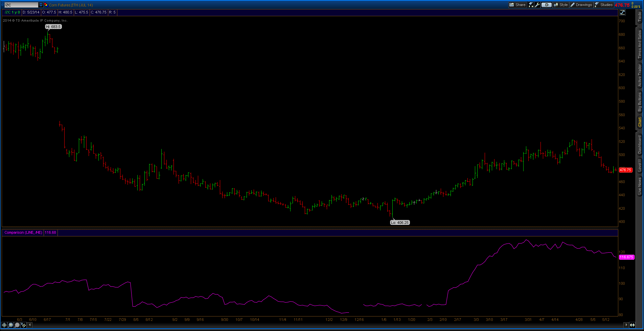Click the 12/16 date on time axis
Viewport: 644px width, 331px height.
tap(359, 320)
